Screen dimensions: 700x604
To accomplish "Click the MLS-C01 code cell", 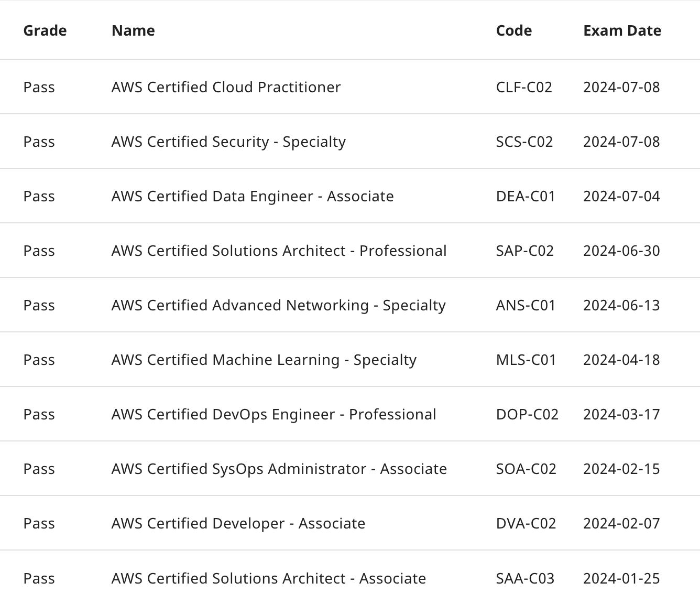I will coord(526,360).
